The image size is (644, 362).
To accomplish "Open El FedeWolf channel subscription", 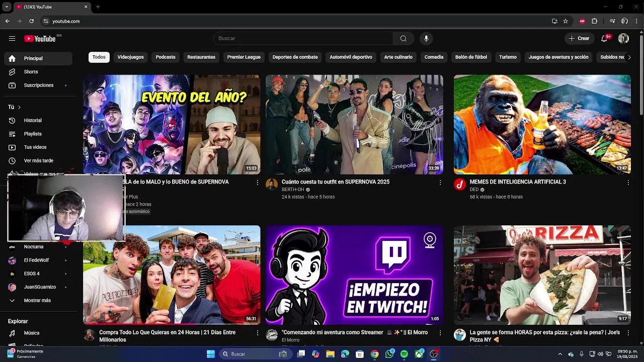I will tap(38, 260).
